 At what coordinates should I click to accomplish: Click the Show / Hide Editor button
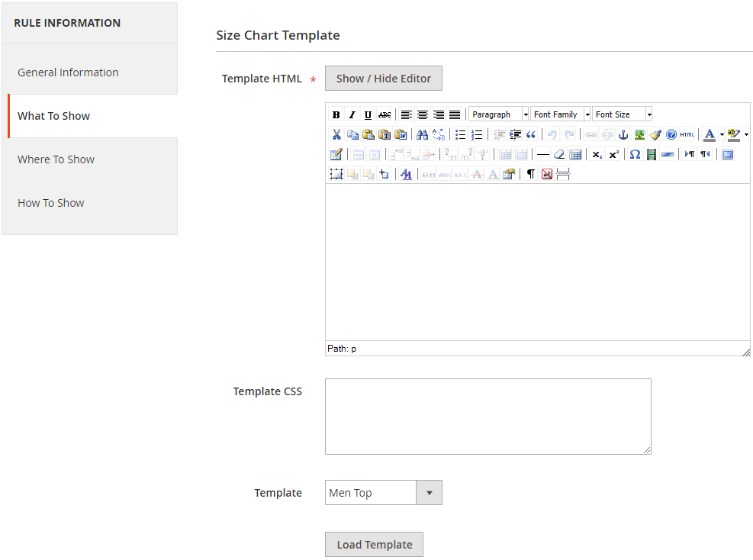[383, 79]
